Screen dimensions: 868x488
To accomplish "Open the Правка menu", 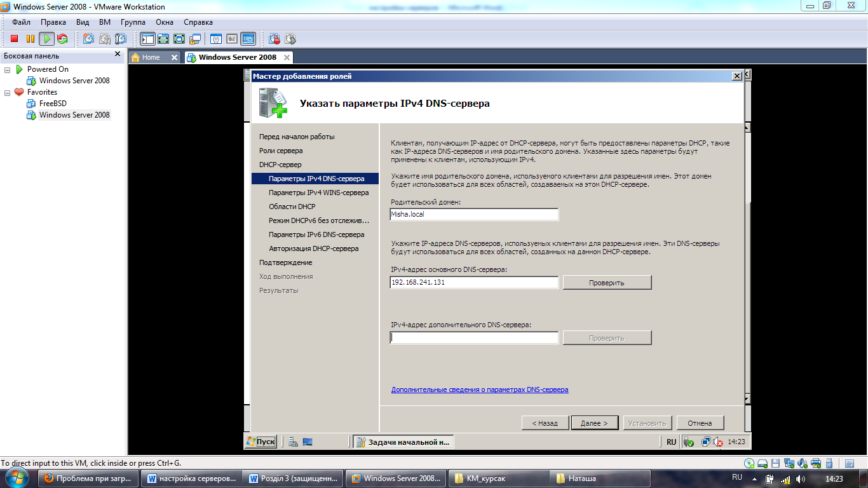I will click(53, 22).
